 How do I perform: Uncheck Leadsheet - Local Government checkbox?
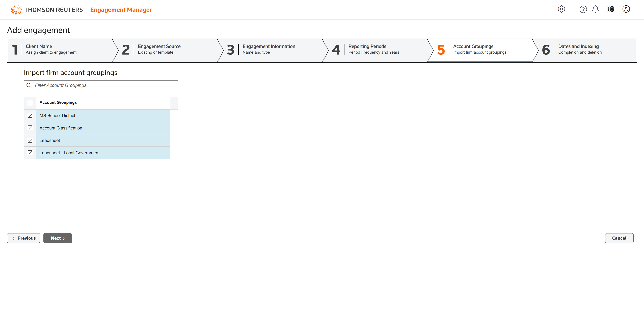pyautogui.click(x=30, y=153)
